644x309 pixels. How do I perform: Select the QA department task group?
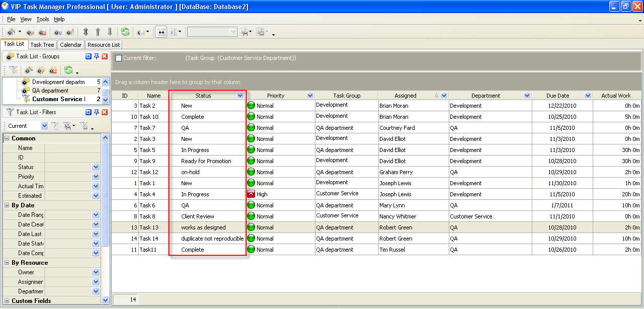[50, 91]
